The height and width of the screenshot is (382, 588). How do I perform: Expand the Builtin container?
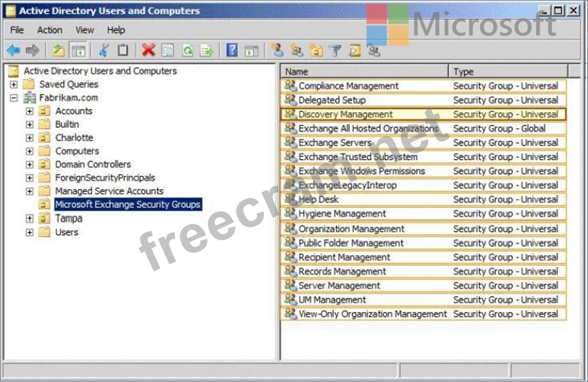click(x=30, y=125)
